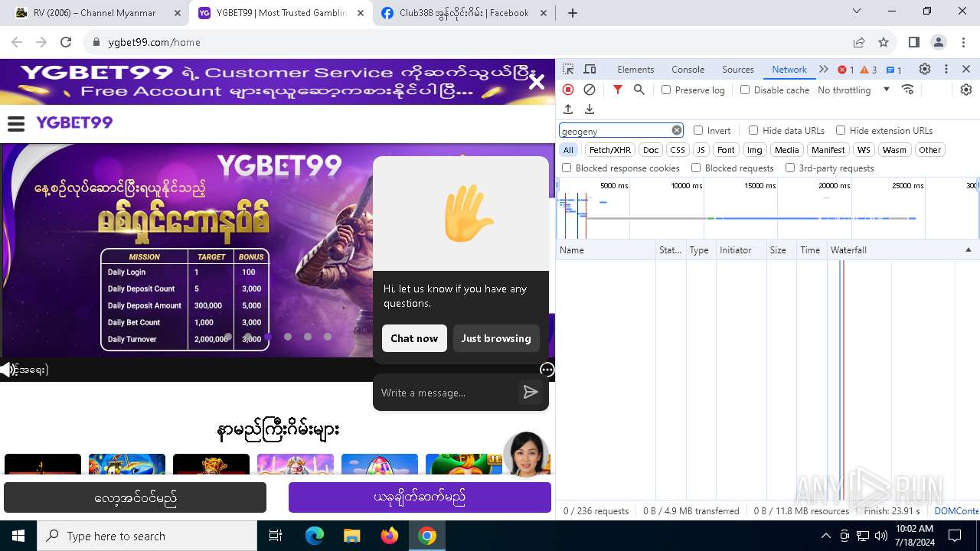Sort by Waterfall column arrow
Image resolution: width=980 pixels, height=551 pixels.
968,250
